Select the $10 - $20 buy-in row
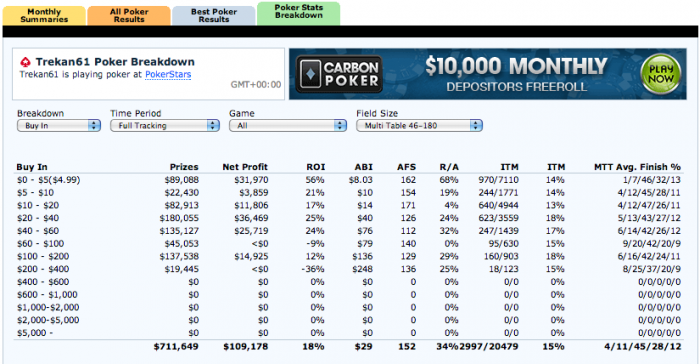Screen dimensions: 700x364 [x=349, y=205]
